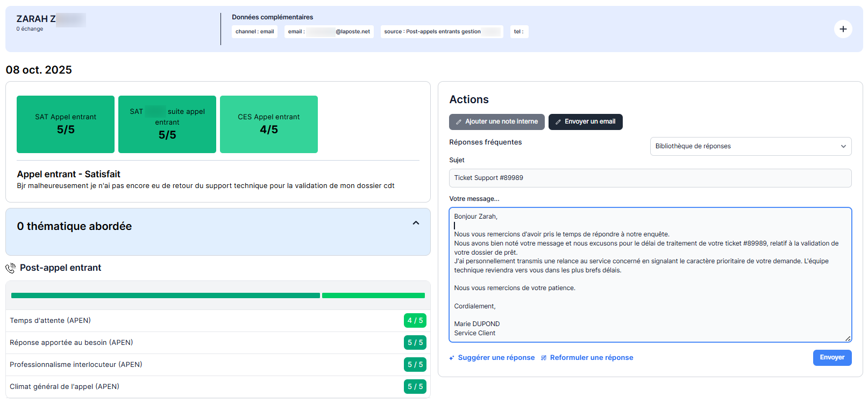The image size is (868, 404).
Task: Click the Reformuler une réponse link
Action: coord(591,358)
